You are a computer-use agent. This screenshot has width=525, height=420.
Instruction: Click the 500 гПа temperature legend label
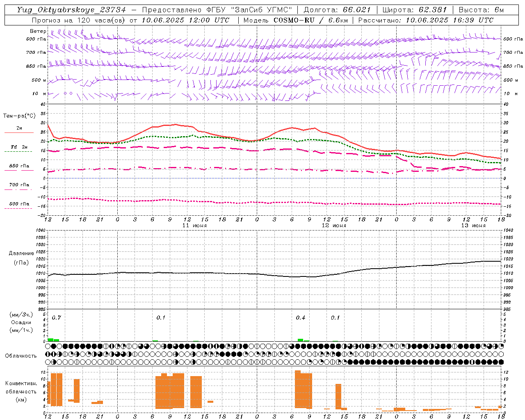(19, 203)
